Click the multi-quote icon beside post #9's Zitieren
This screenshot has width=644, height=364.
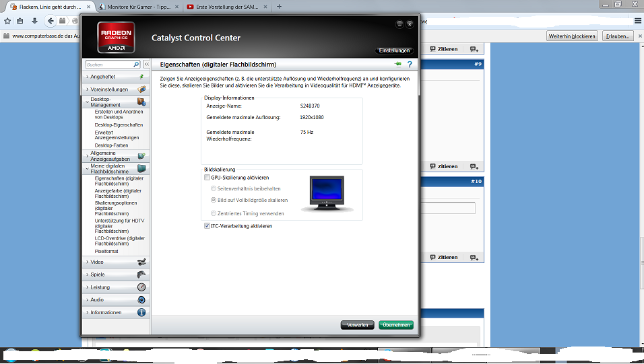474,166
